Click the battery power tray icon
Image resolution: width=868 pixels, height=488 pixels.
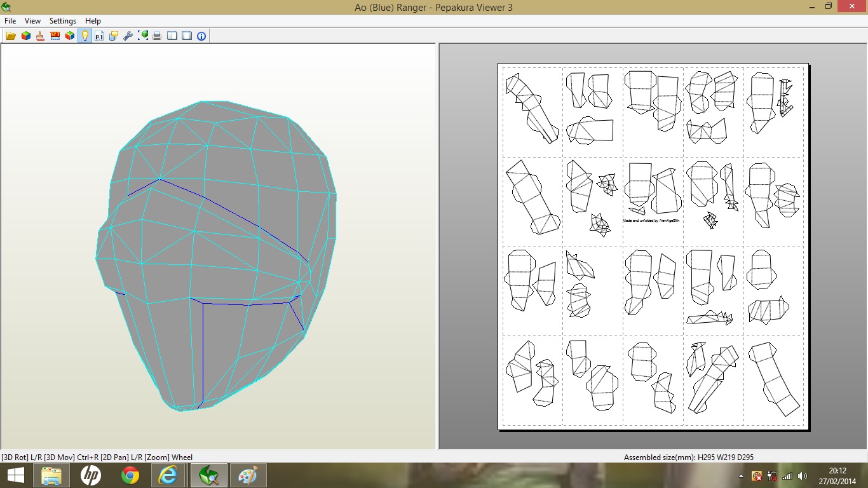tap(772, 475)
